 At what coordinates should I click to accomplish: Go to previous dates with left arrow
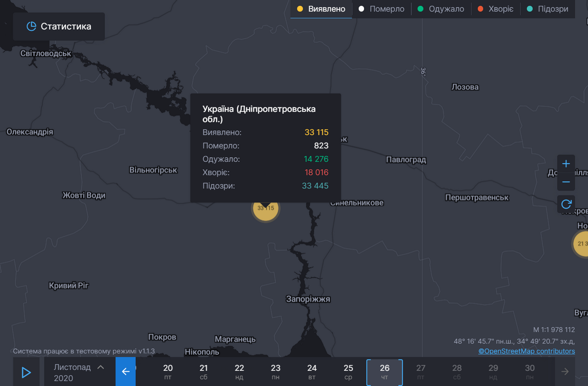coord(125,372)
